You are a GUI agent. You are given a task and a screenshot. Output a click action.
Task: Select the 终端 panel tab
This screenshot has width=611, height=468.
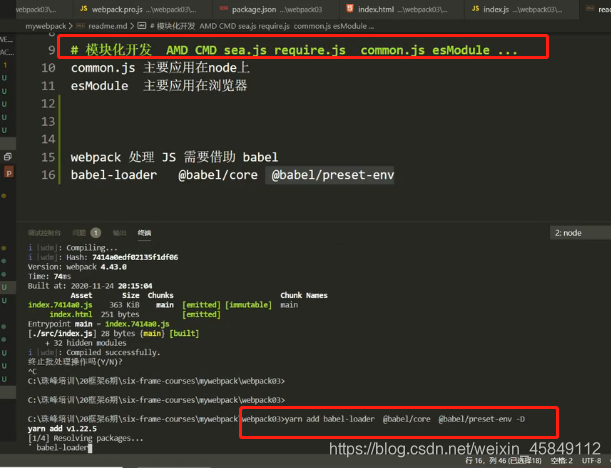click(144, 233)
